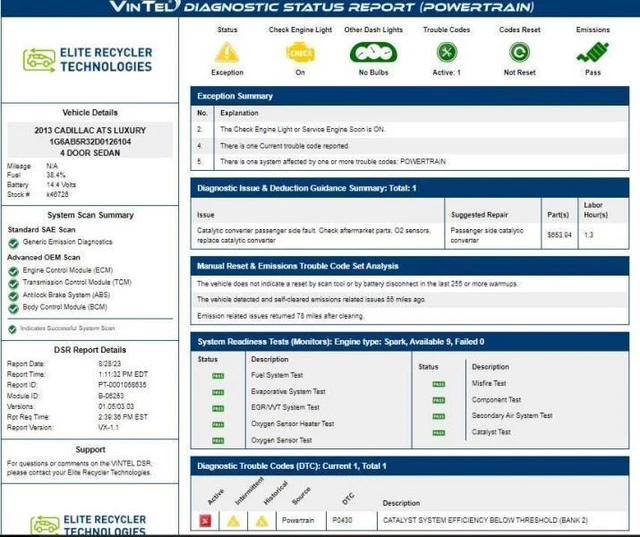Click the green Emissions exhaust icon

click(593, 52)
